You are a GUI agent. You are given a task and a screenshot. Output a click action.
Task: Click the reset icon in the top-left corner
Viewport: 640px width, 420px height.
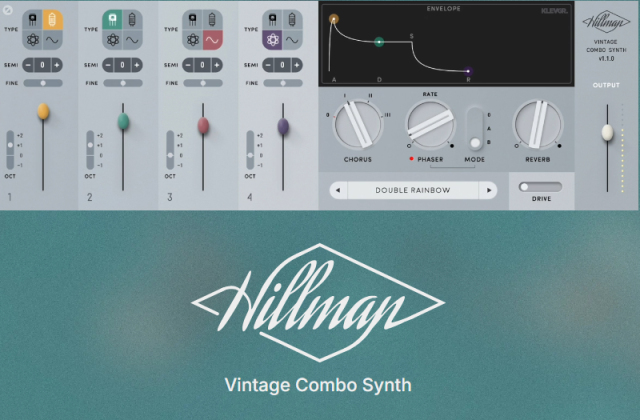point(8,8)
